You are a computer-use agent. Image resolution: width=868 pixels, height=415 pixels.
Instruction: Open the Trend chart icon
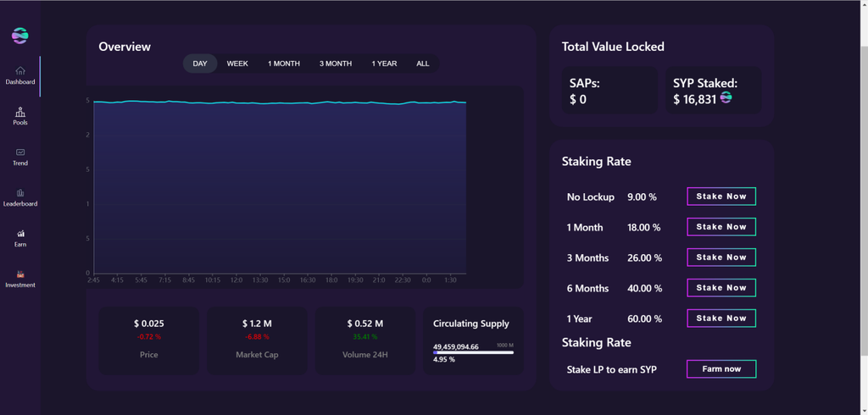(x=20, y=152)
